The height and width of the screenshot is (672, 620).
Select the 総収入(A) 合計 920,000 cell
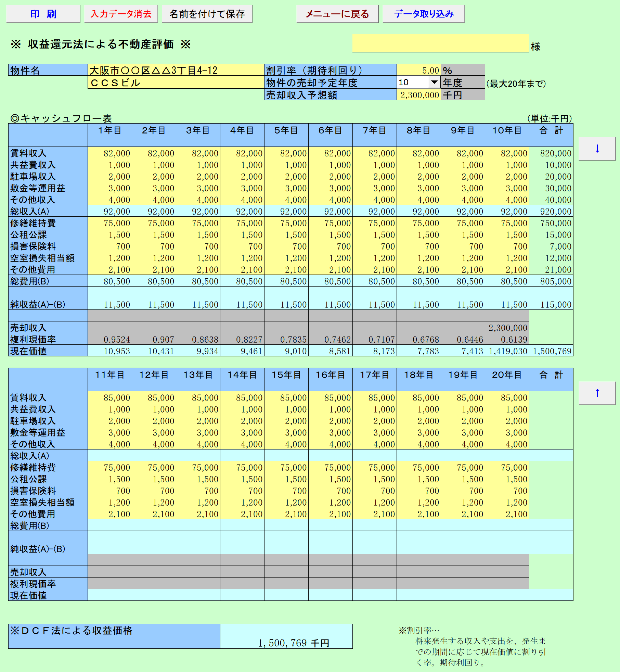[551, 211]
